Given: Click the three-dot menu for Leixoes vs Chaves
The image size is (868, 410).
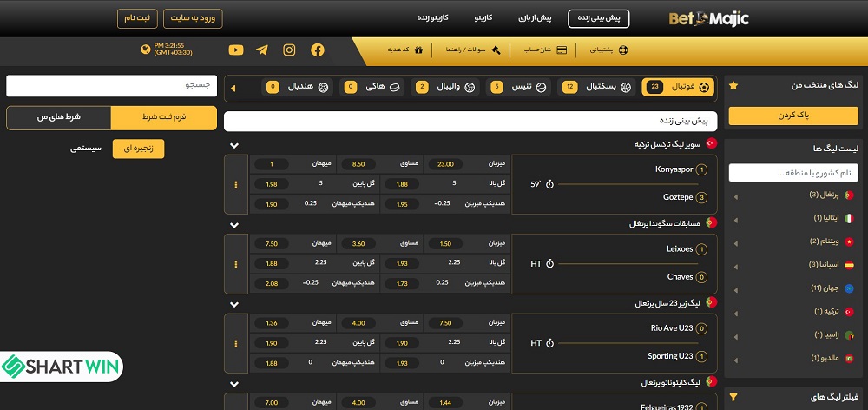Looking at the screenshot, I should click(x=235, y=264).
